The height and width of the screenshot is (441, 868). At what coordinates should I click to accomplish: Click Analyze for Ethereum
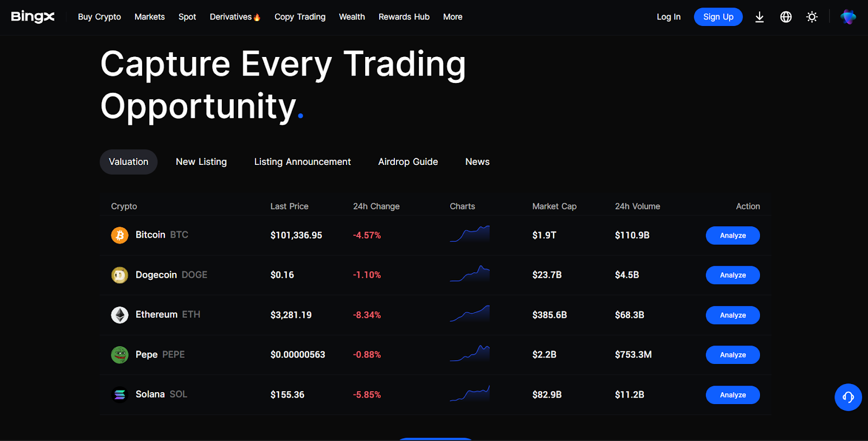[x=732, y=315]
